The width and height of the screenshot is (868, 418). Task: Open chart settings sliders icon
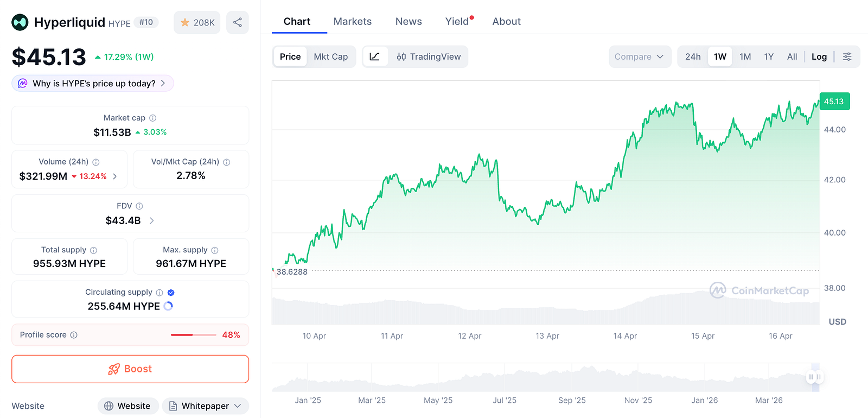[847, 56]
